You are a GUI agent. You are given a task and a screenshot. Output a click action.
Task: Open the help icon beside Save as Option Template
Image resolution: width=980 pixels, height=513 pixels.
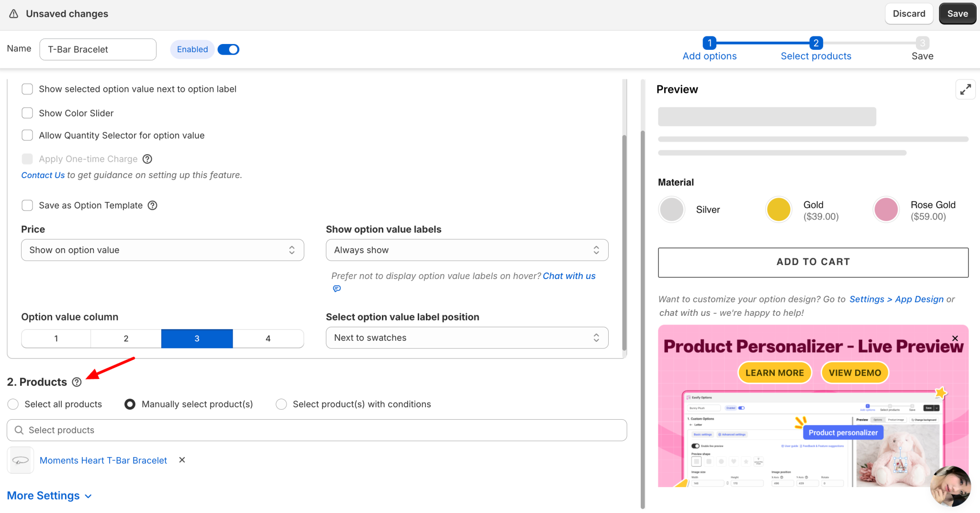[153, 205]
